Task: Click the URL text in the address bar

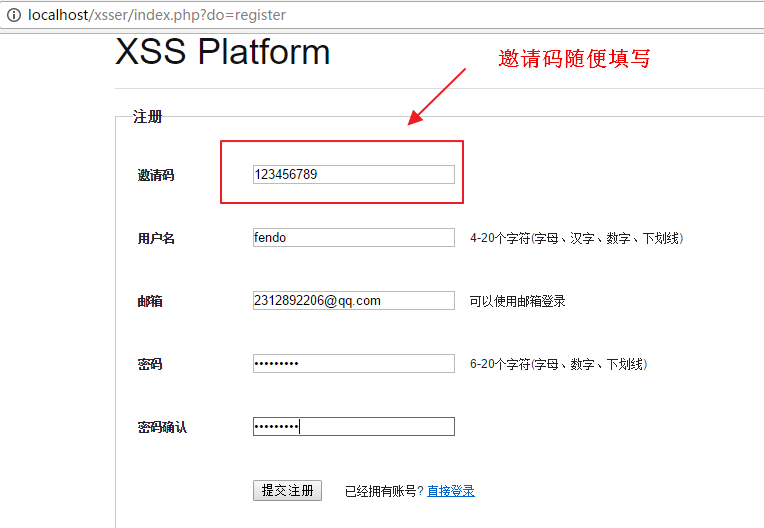Action: (x=156, y=15)
